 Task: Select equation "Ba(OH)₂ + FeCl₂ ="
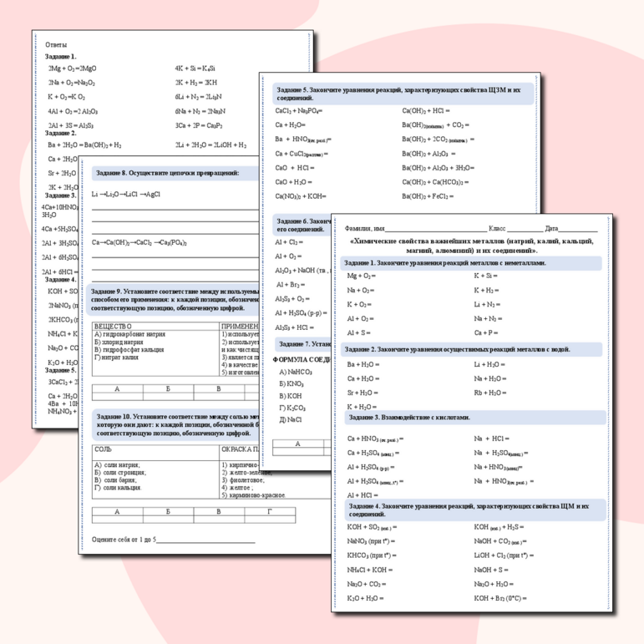(x=428, y=197)
